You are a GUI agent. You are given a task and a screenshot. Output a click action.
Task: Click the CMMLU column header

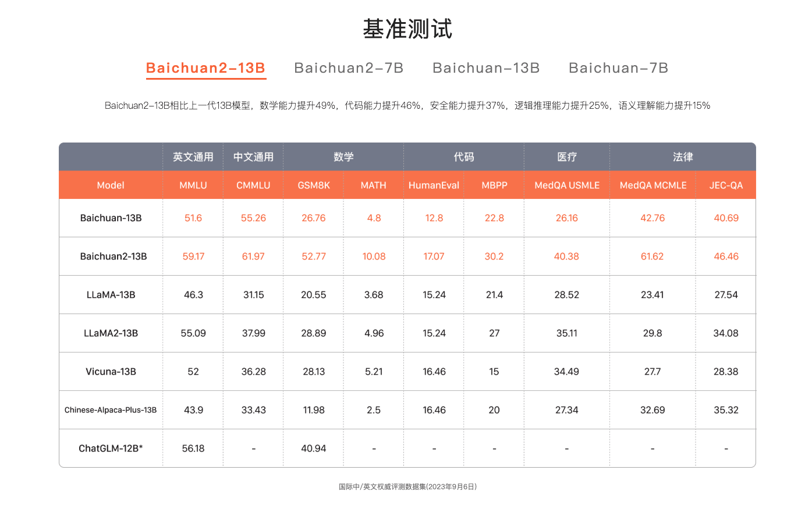coord(253,185)
